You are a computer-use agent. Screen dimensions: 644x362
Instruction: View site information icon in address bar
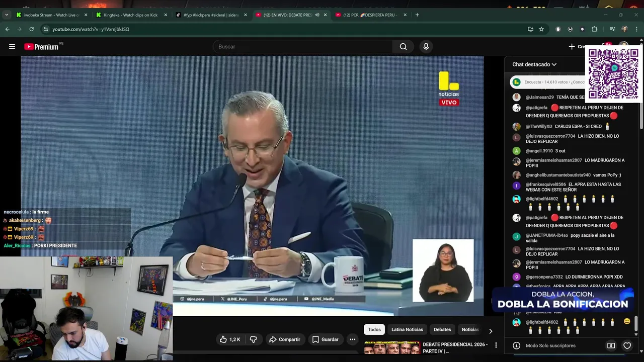(46, 29)
